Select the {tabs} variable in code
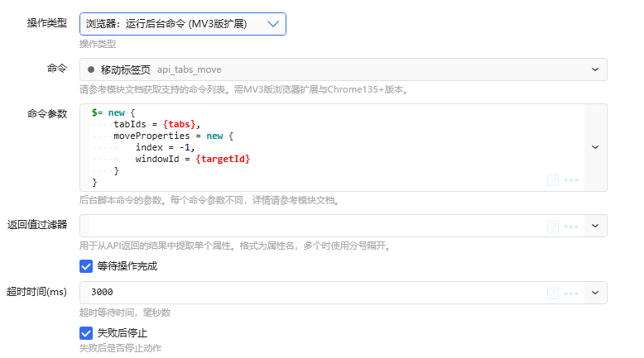The image size is (644, 358). [179, 124]
